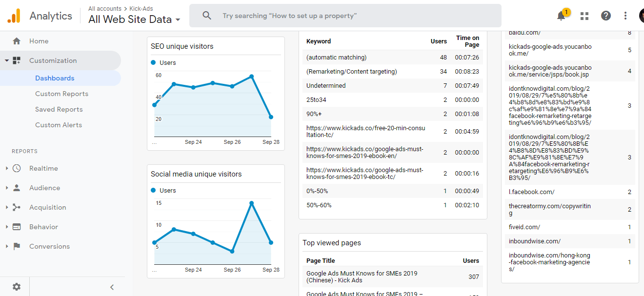
Task: Click the Google Ads Must Knows (Chinese) page row
Action: (x=393, y=277)
